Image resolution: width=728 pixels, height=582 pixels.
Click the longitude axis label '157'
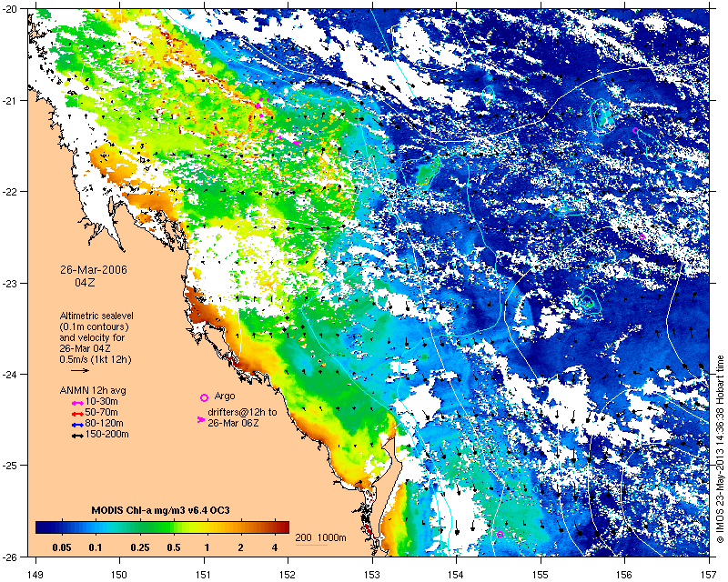[709, 574]
